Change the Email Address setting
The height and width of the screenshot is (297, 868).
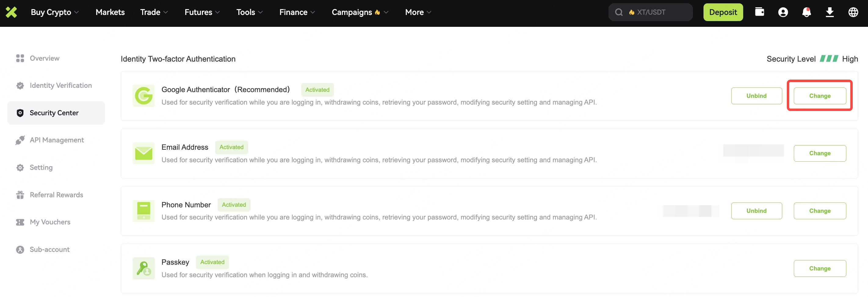[x=819, y=153]
